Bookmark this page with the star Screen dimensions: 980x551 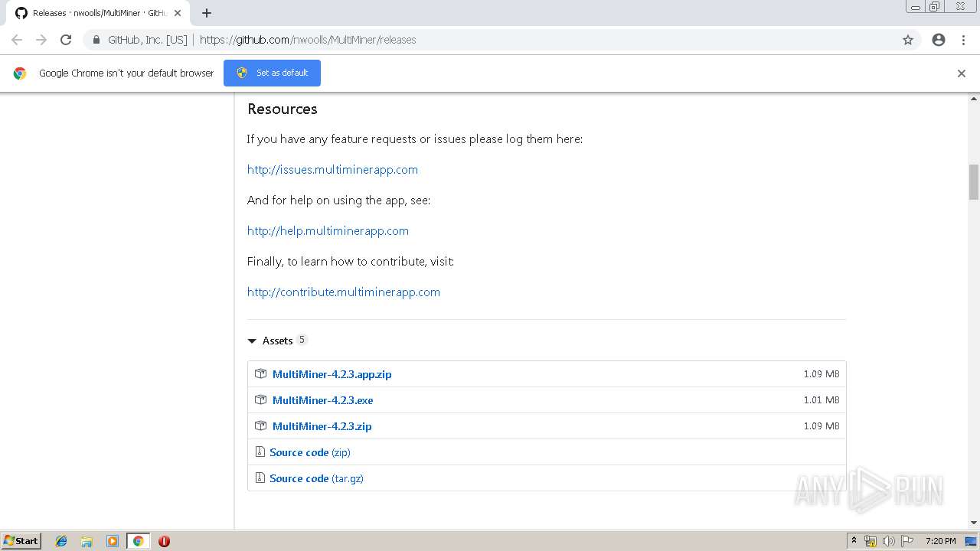pyautogui.click(x=908, y=40)
